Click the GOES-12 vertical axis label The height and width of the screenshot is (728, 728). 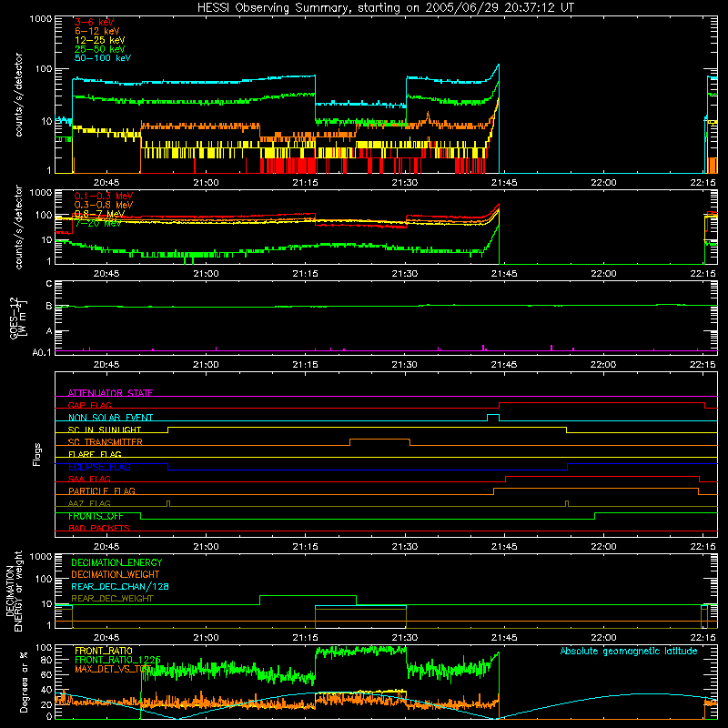click(x=18, y=318)
